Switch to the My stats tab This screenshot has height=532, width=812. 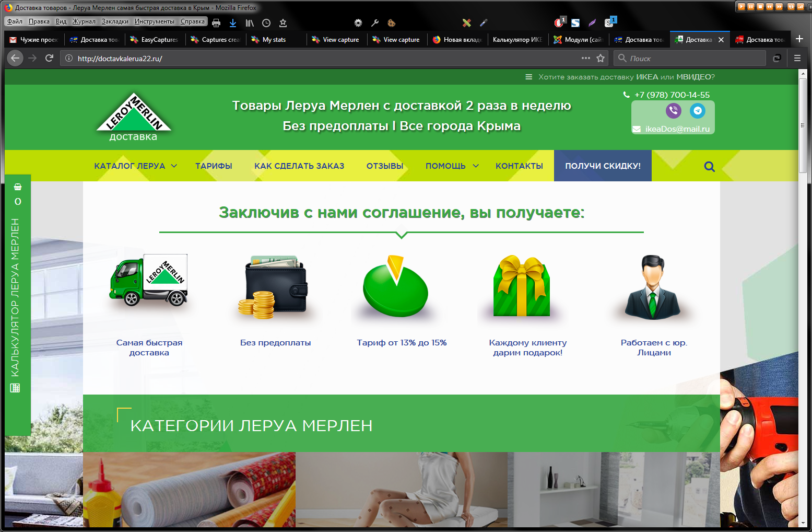pos(276,39)
